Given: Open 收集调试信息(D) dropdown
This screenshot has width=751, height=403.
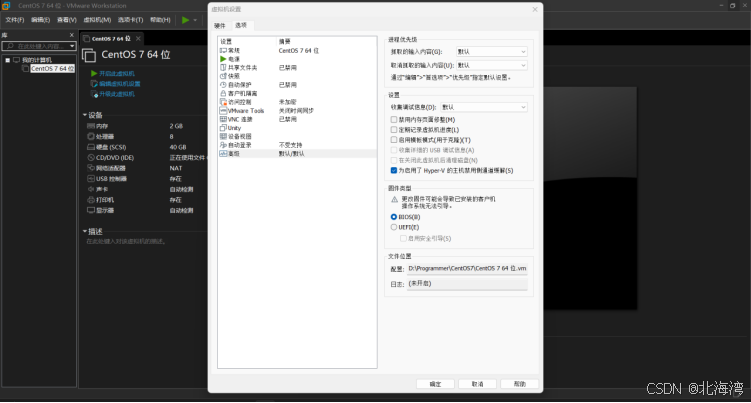Looking at the screenshot, I should 484,107.
